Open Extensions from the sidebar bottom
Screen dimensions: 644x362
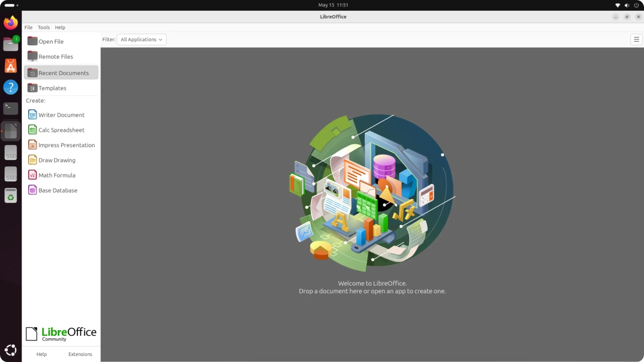coord(80,354)
